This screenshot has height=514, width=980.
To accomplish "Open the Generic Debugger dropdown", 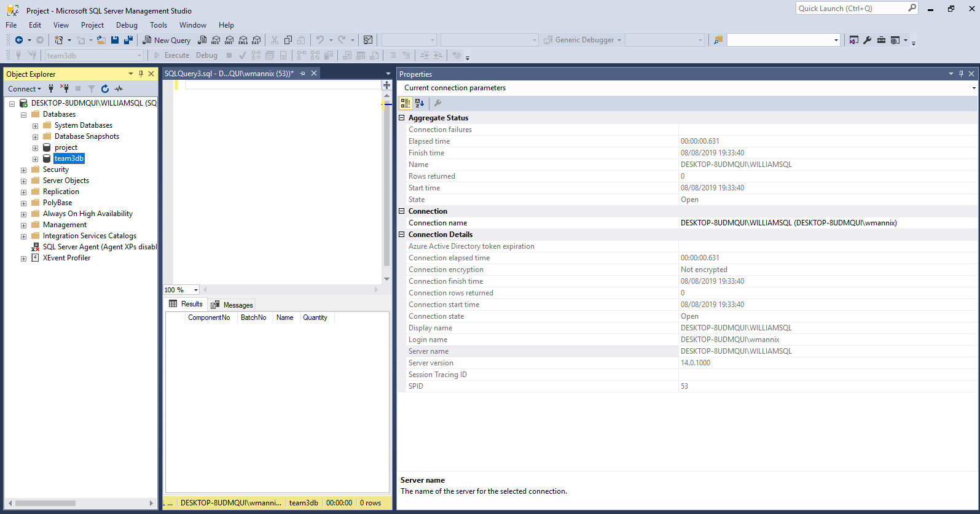I will (x=619, y=40).
